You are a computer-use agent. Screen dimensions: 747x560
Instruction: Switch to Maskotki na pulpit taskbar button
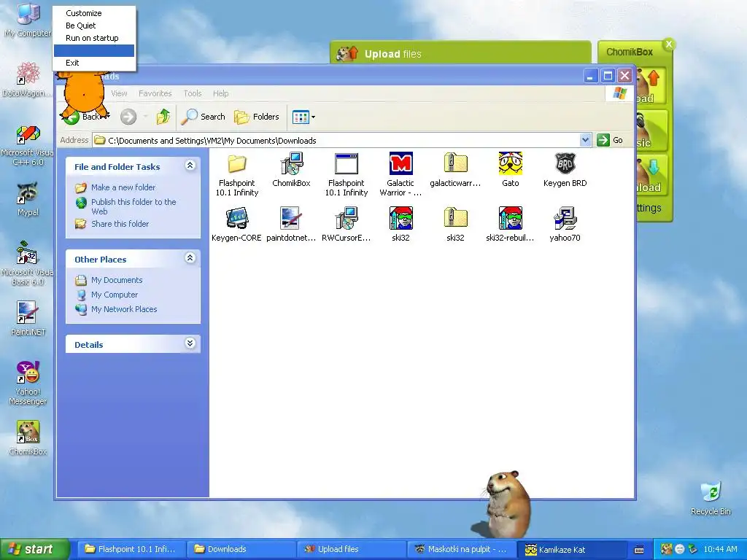(x=461, y=549)
